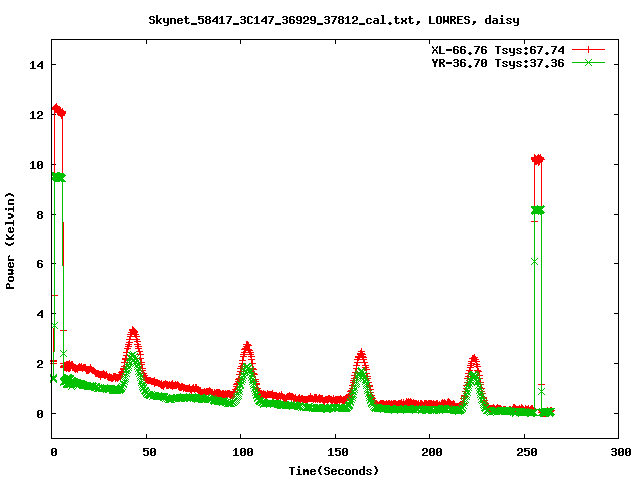The width and height of the screenshot is (640, 480).
Task: Click the green legend line sample
Action: 588,63
